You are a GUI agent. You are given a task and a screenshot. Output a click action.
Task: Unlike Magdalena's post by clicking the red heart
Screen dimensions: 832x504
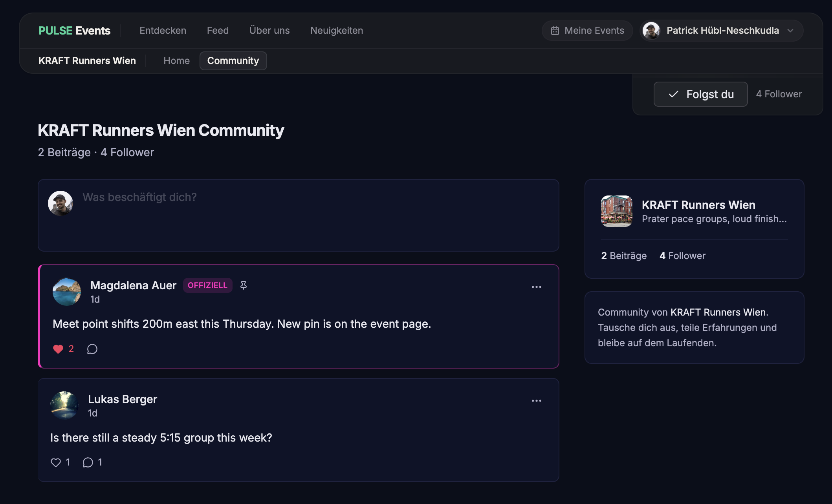point(57,349)
